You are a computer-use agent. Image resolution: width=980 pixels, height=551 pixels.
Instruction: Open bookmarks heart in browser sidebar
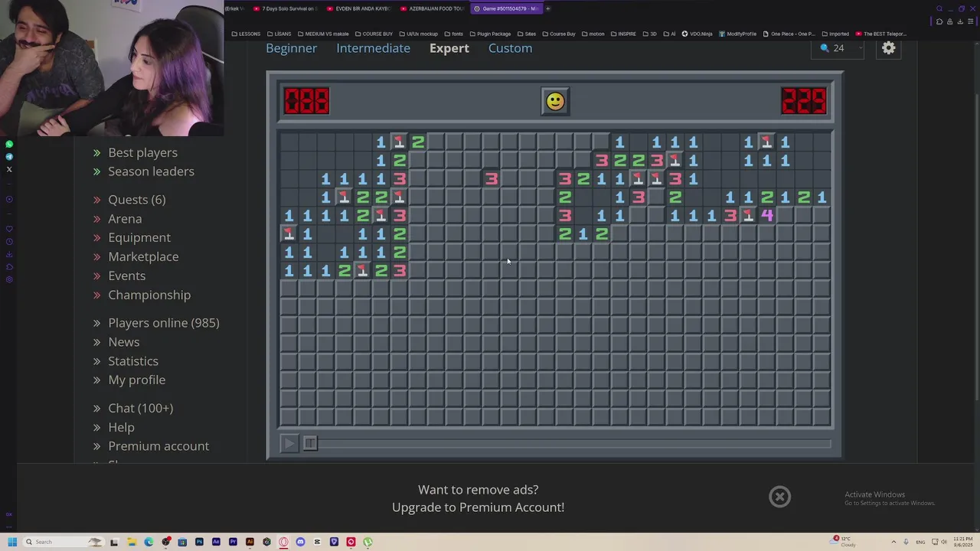pos(9,228)
